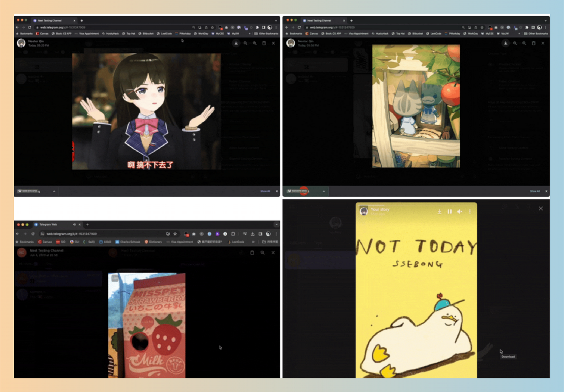Bookmark this page in anime girl window
Screen dimensions: 564x392
[x=213, y=27]
